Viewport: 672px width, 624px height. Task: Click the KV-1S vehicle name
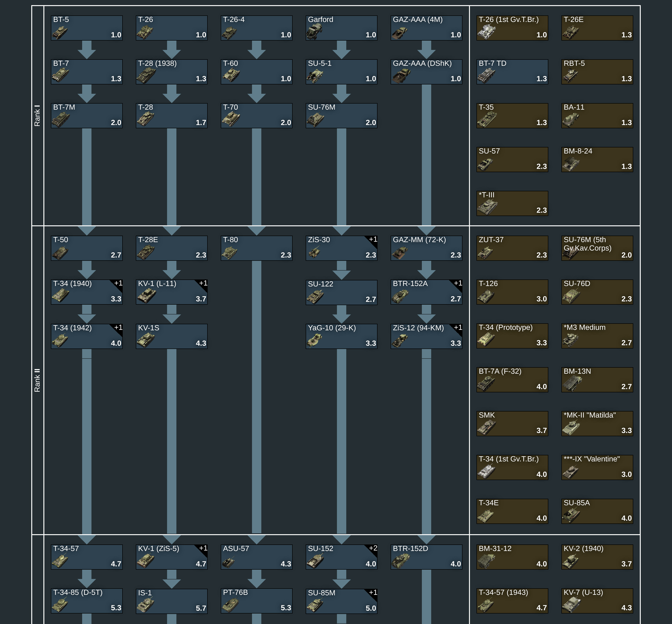point(149,328)
